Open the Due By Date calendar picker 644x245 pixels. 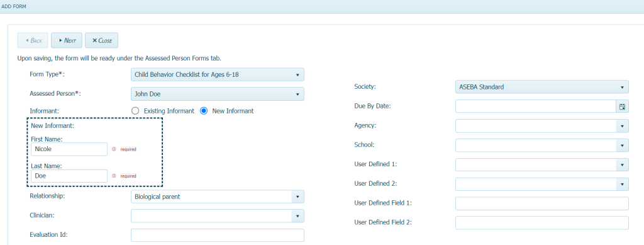tap(622, 106)
